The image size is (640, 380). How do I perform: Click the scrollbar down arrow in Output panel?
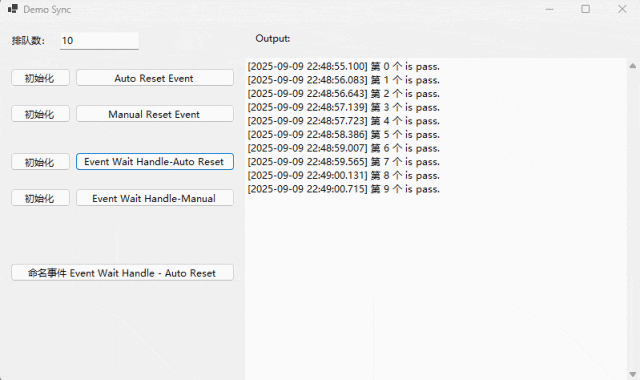click(x=633, y=374)
